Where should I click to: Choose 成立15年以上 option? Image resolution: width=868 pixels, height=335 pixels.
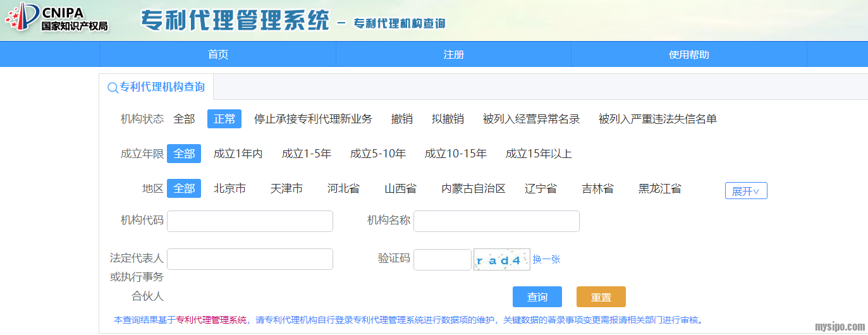click(x=539, y=154)
